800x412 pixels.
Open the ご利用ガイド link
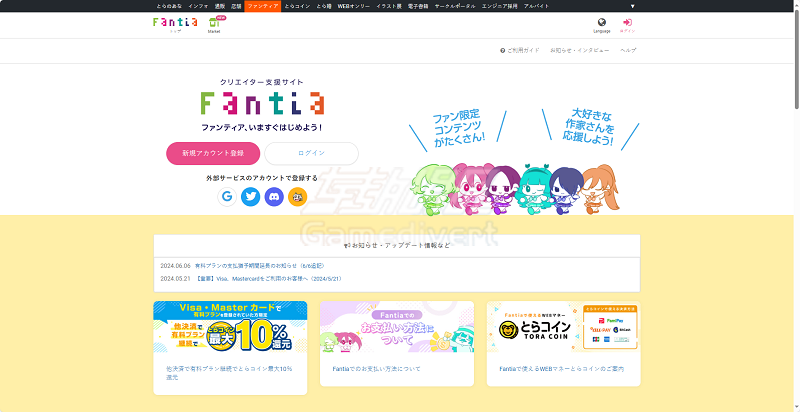(x=520, y=50)
